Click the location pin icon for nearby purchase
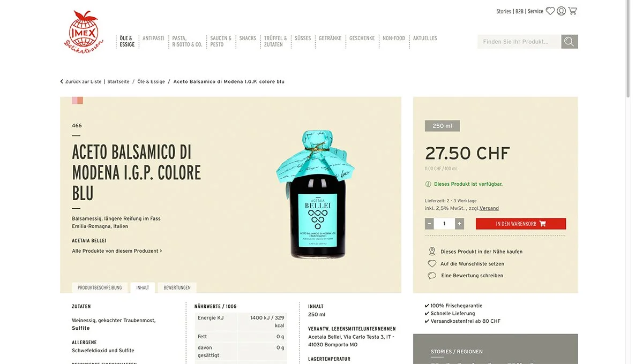Image resolution: width=643 pixels, height=364 pixels. pyautogui.click(x=432, y=252)
